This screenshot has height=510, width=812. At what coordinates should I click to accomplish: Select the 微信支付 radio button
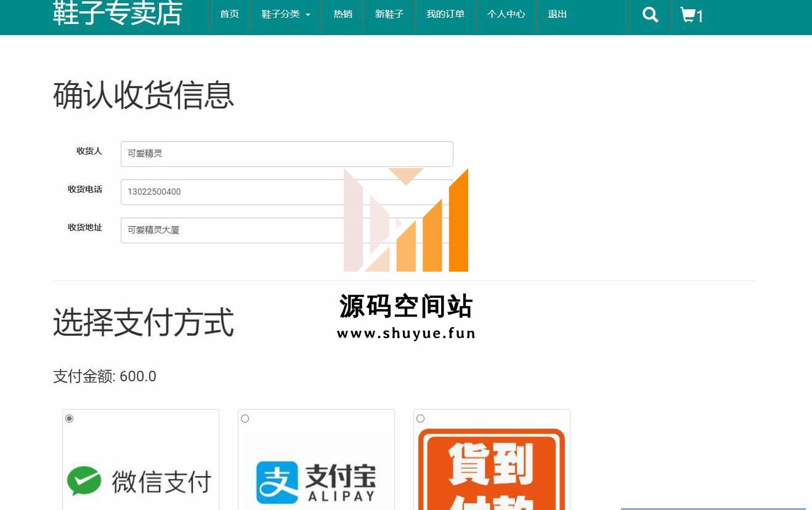coord(70,419)
